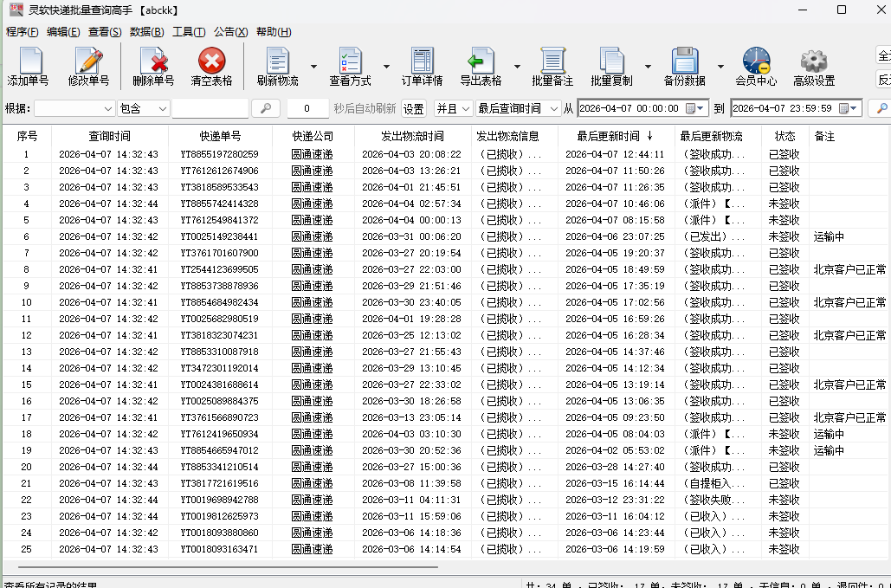Image resolution: width=891 pixels, height=588 pixels.
Task: Select row with tracking number YT0025149238441
Action: click(219, 236)
